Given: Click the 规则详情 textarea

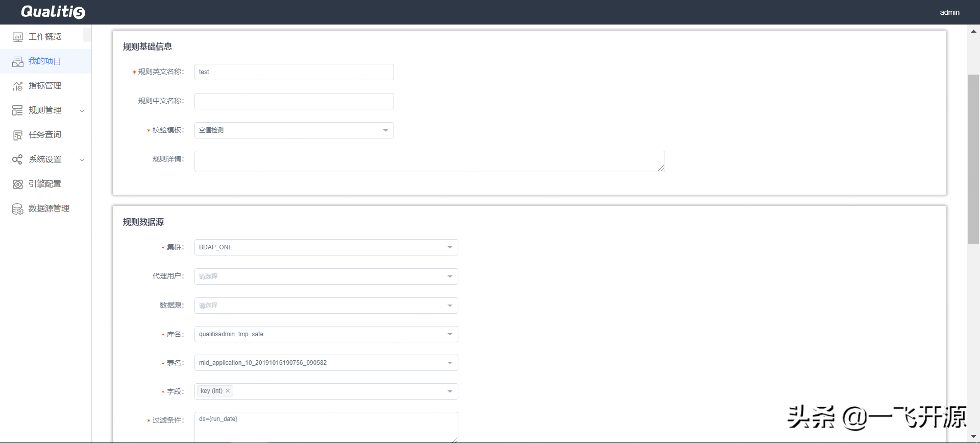Looking at the screenshot, I should [429, 161].
